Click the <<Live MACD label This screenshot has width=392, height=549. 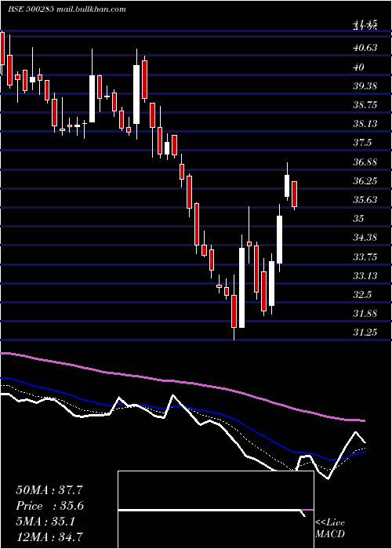pyautogui.click(x=330, y=529)
